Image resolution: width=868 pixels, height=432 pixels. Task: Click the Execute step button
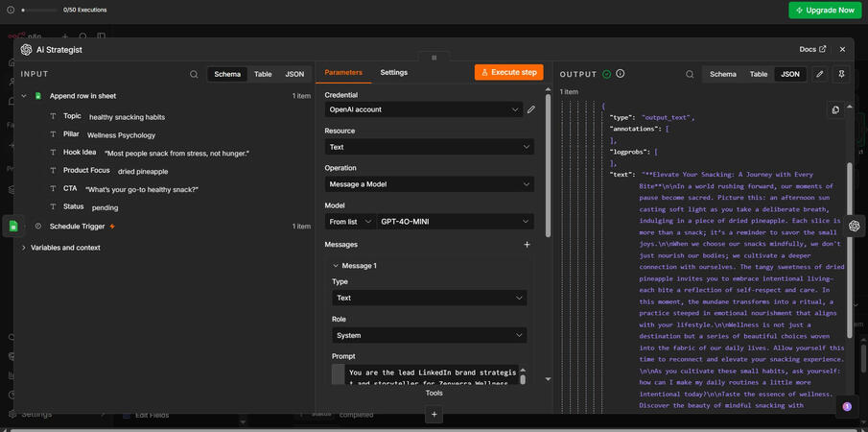tap(508, 73)
